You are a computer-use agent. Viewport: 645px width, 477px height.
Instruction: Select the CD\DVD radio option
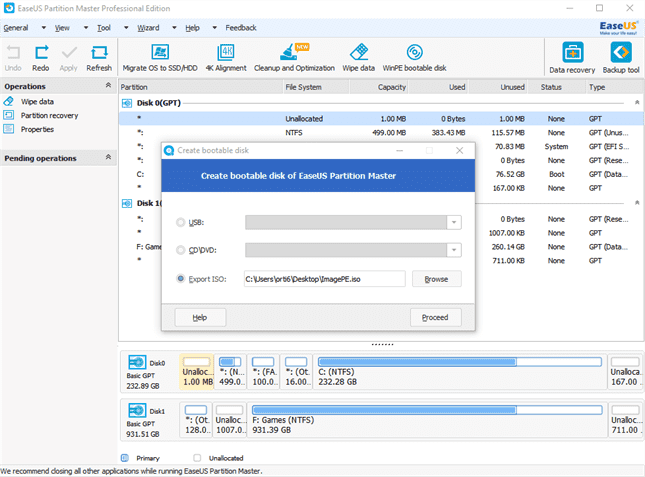tap(180, 250)
